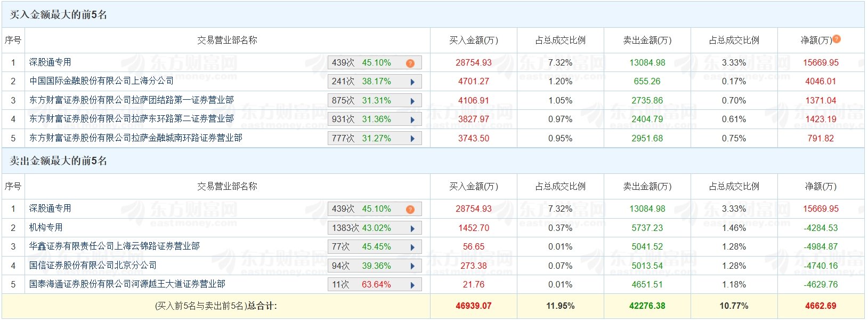Screen dimensions: 868x320
Task: Select total sell ratio 10.77%
Action: (734, 306)
